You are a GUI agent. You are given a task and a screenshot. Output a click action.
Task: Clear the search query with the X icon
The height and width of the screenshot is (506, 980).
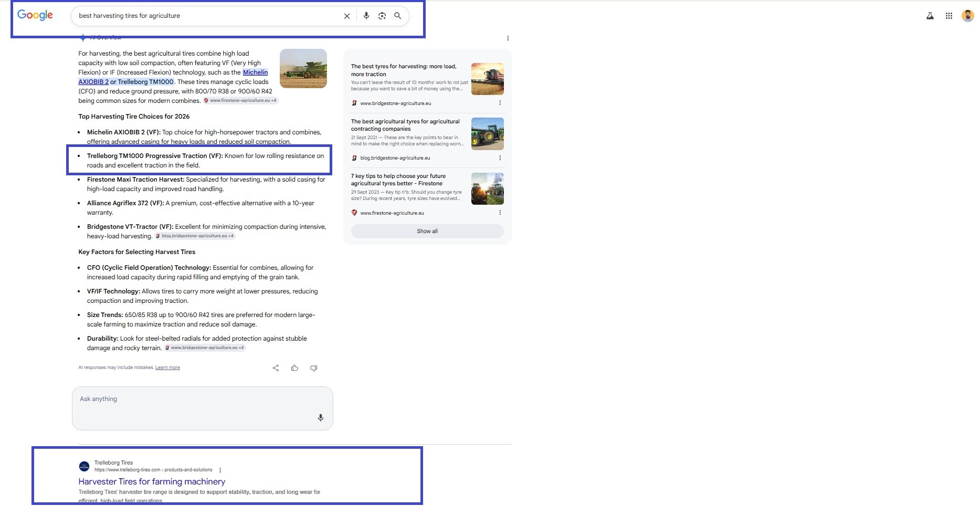(x=347, y=16)
